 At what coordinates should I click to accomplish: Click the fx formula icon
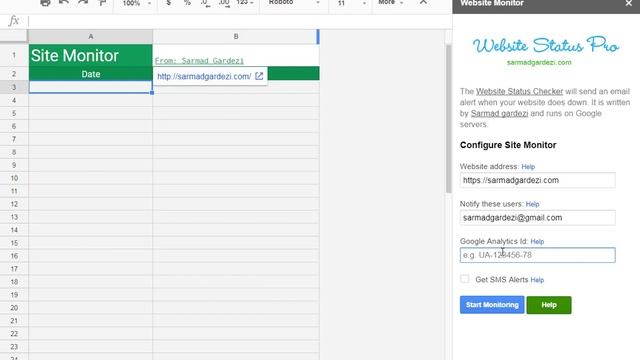(13, 20)
